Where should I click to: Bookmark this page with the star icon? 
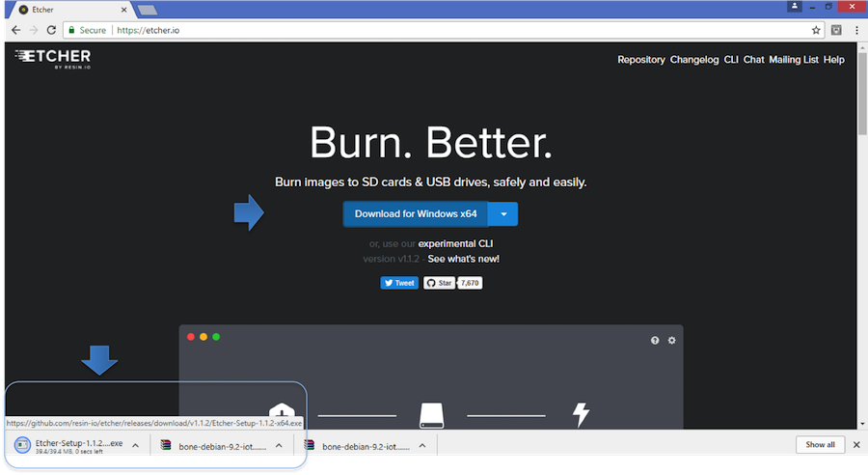pos(816,30)
